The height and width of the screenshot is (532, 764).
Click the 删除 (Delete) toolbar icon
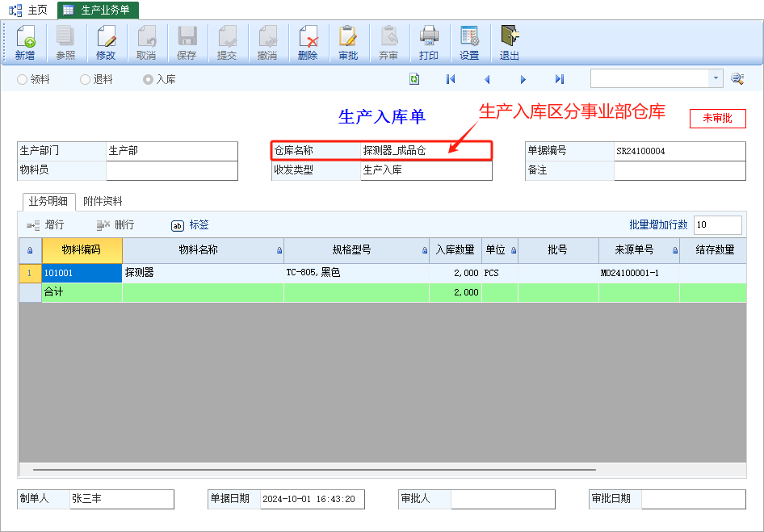(x=308, y=43)
